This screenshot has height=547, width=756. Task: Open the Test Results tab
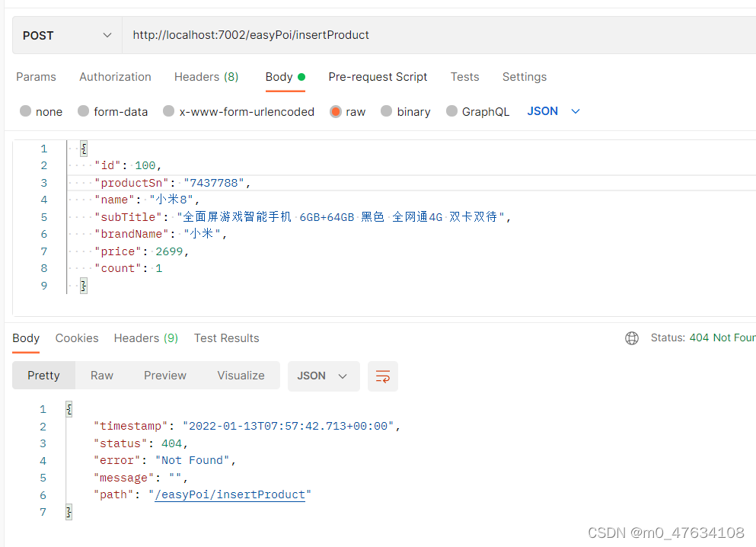tap(227, 338)
